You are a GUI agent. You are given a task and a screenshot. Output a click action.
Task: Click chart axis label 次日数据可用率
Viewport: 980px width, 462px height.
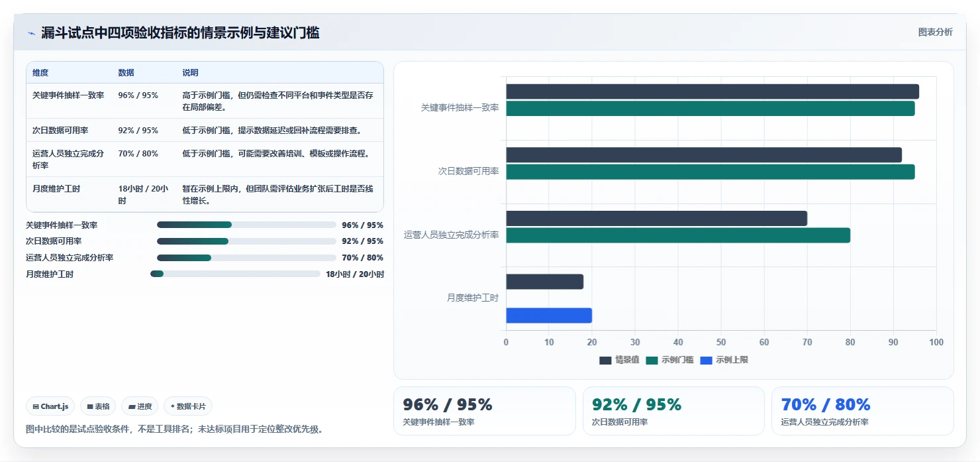pyautogui.click(x=468, y=171)
